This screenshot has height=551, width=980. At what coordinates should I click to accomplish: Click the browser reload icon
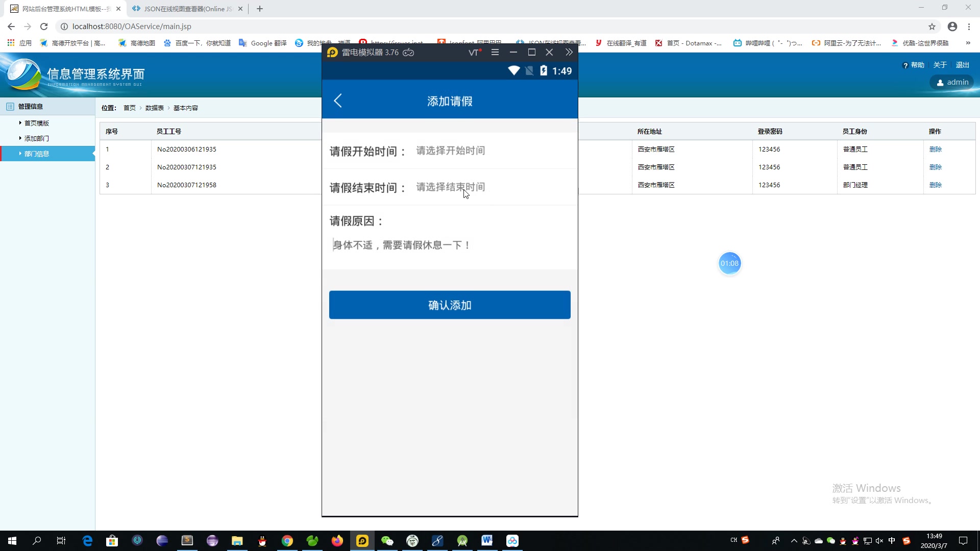point(44,27)
